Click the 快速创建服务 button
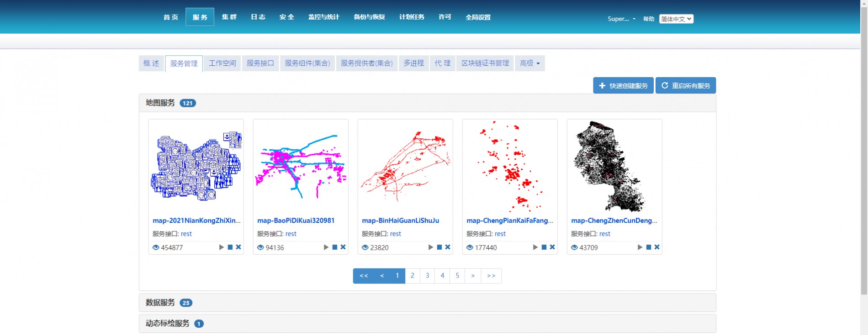868x335 pixels. 623,85
